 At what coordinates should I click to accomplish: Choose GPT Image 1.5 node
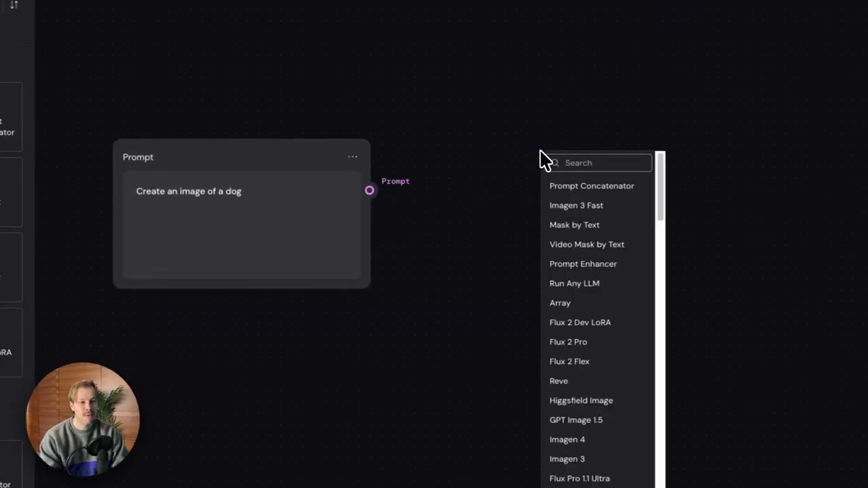pos(576,420)
